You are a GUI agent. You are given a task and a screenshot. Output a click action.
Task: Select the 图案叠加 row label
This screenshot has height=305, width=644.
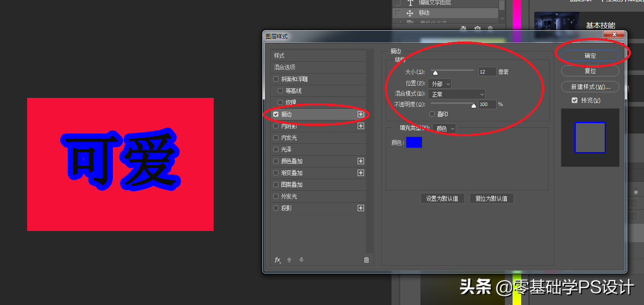(292, 185)
